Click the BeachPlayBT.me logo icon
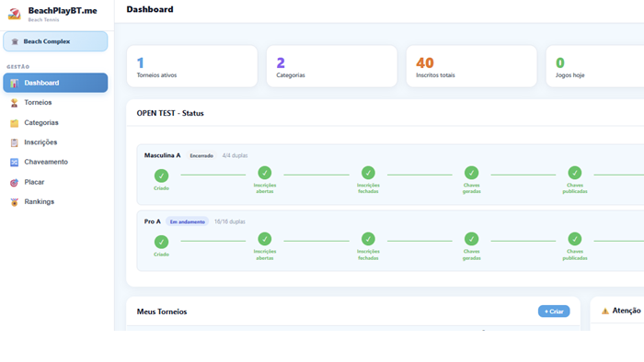The image size is (644, 362). tap(15, 14)
